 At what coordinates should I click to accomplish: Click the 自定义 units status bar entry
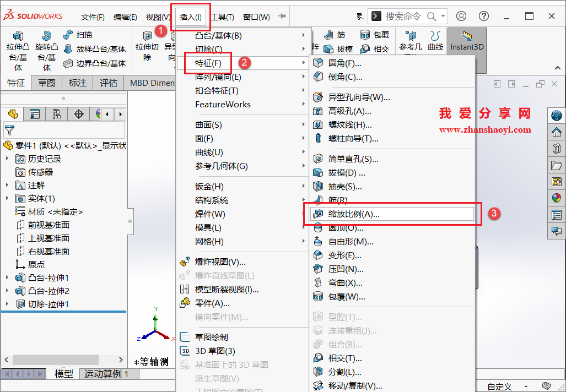[x=499, y=386]
